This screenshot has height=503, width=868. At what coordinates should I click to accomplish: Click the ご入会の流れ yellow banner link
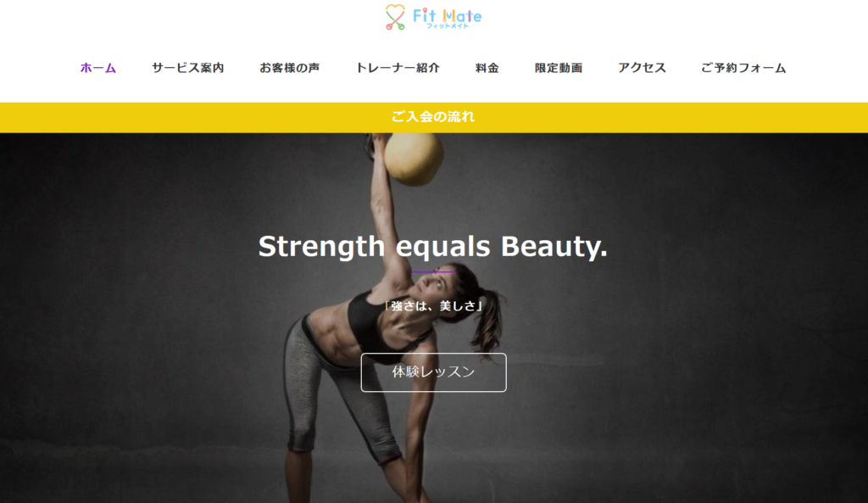433,117
